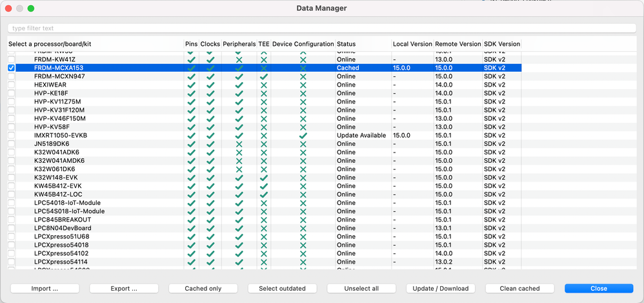Click the Peripherals cross icon for K32W041AMDK6

[x=239, y=161]
